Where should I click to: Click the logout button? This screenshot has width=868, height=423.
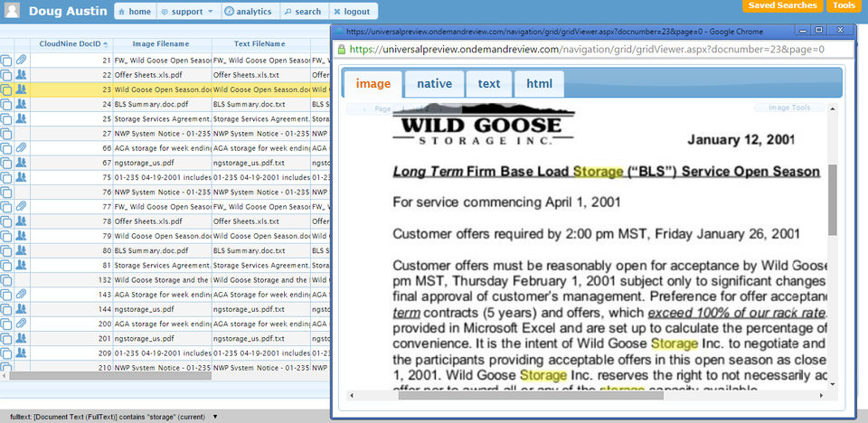pyautogui.click(x=353, y=11)
